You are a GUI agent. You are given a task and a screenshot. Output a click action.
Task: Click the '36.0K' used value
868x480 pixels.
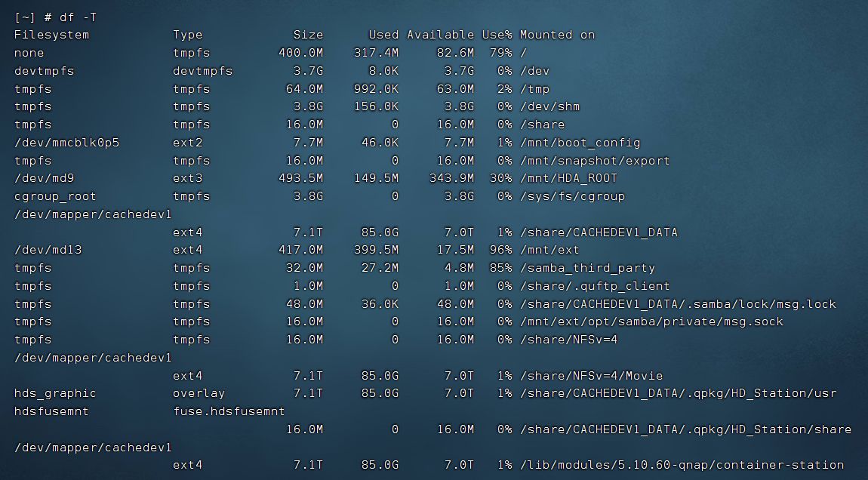pyautogui.click(x=380, y=304)
